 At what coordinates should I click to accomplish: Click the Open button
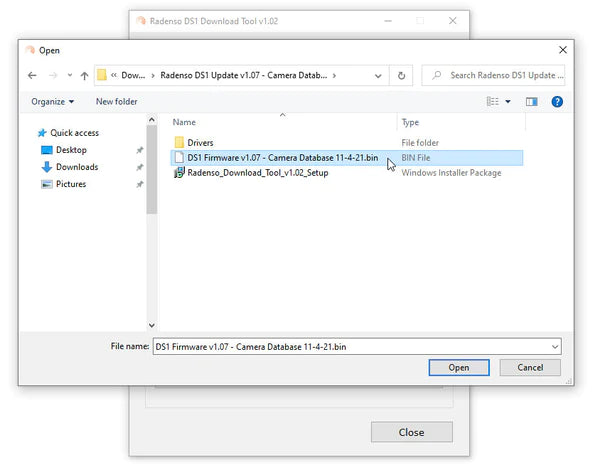[459, 367]
